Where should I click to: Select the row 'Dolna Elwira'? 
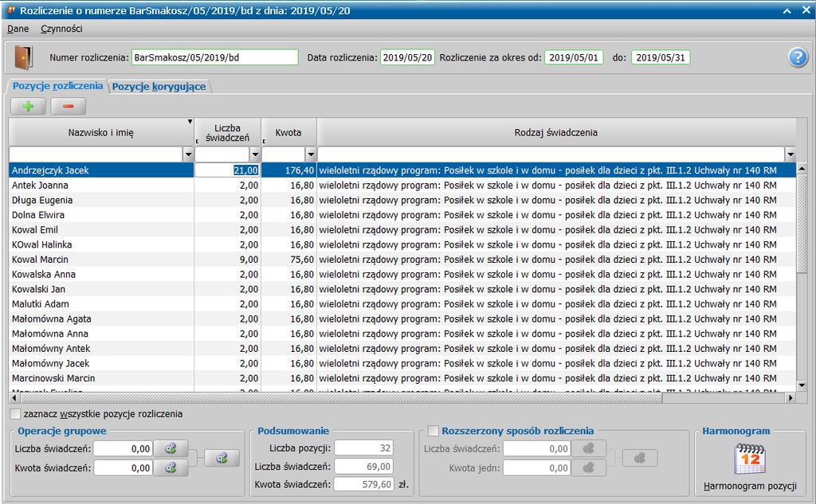pos(402,215)
